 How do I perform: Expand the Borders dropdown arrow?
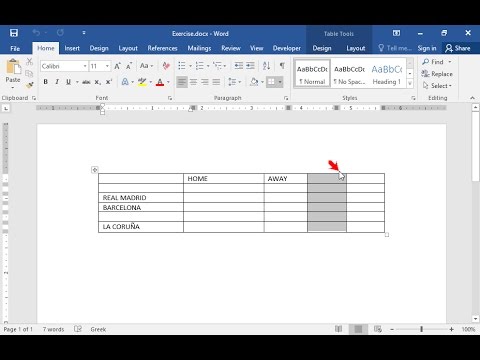click(280, 82)
